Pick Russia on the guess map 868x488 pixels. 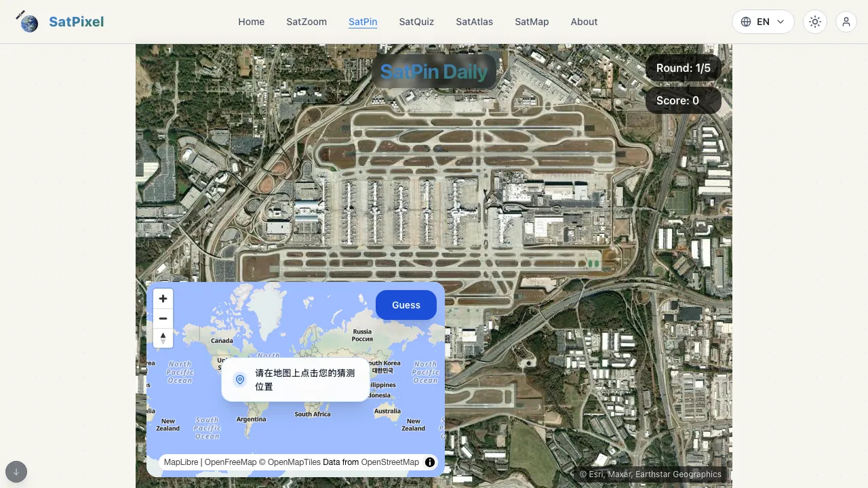pyautogui.click(x=362, y=335)
